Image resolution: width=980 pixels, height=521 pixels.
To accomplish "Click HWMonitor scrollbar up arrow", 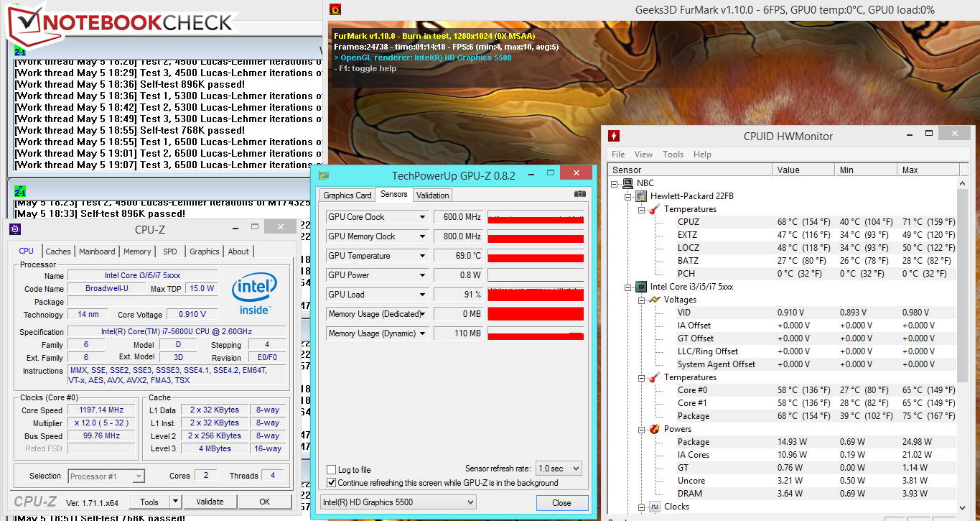I will 962,184.
